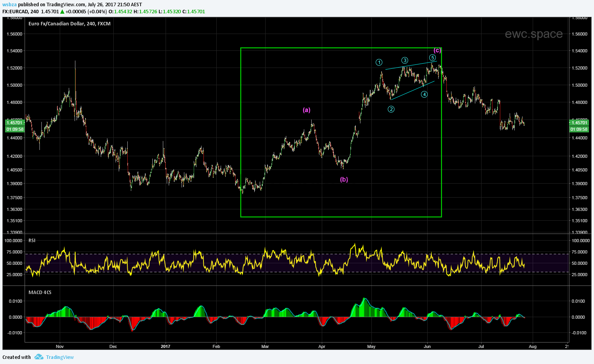The image size is (594, 364).
Task: Click the TradingView cloud logo icon
Action: (x=38, y=357)
